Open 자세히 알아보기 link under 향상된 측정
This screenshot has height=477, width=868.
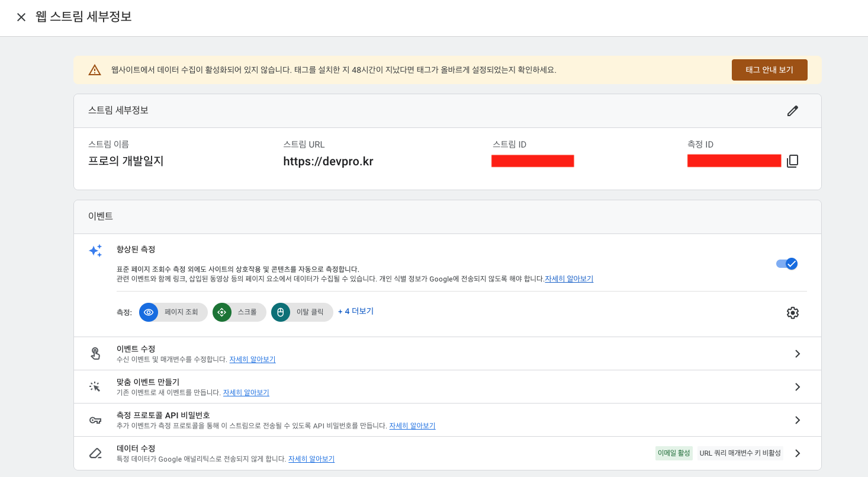pyautogui.click(x=569, y=278)
